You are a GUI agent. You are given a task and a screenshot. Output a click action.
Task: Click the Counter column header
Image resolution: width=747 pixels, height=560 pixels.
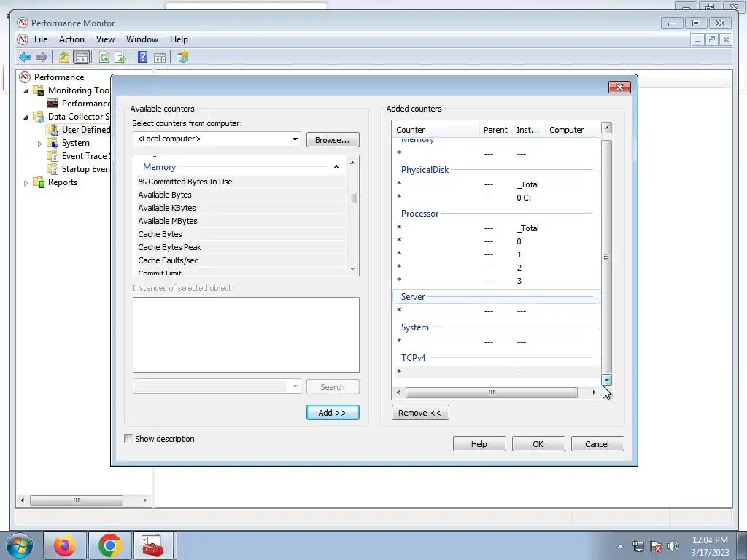click(x=436, y=130)
